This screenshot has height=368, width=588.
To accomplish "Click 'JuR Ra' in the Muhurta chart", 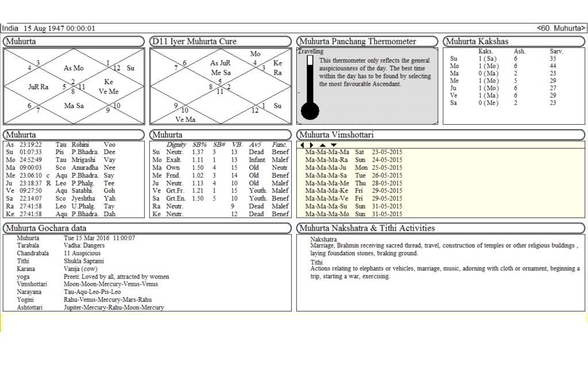I will point(38,87).
